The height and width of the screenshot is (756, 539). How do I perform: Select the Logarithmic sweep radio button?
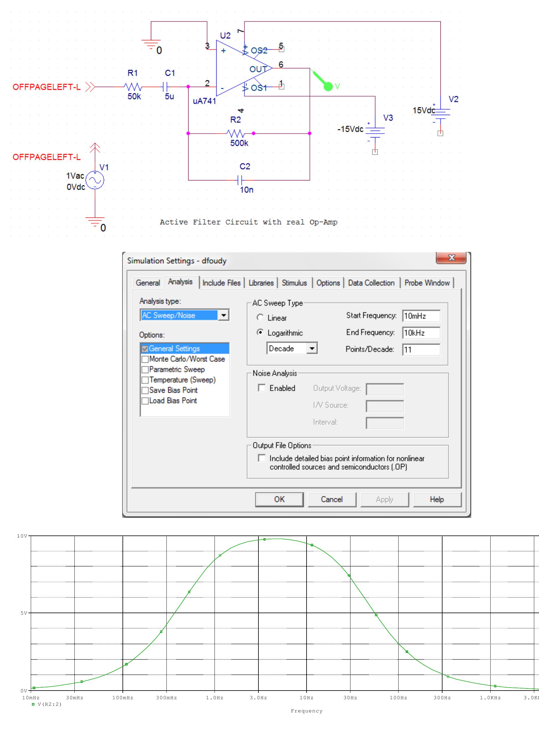click(261, 332)
